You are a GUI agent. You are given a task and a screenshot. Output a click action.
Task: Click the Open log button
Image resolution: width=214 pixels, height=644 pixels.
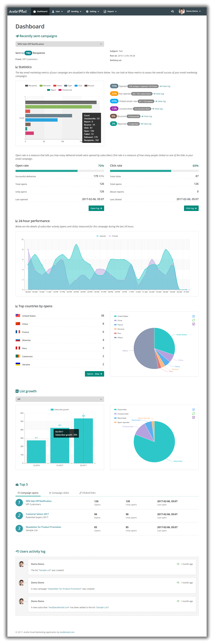96,208
